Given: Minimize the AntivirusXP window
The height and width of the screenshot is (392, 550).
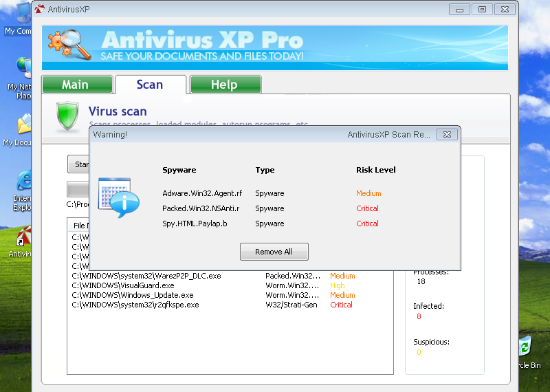Looking at the screenshot, I should (459, 10).
